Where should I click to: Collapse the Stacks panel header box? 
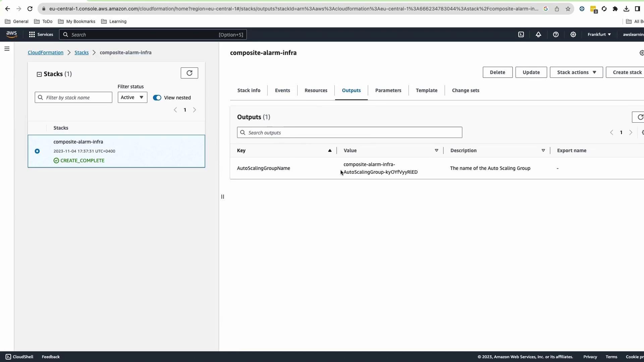point(39,74)
